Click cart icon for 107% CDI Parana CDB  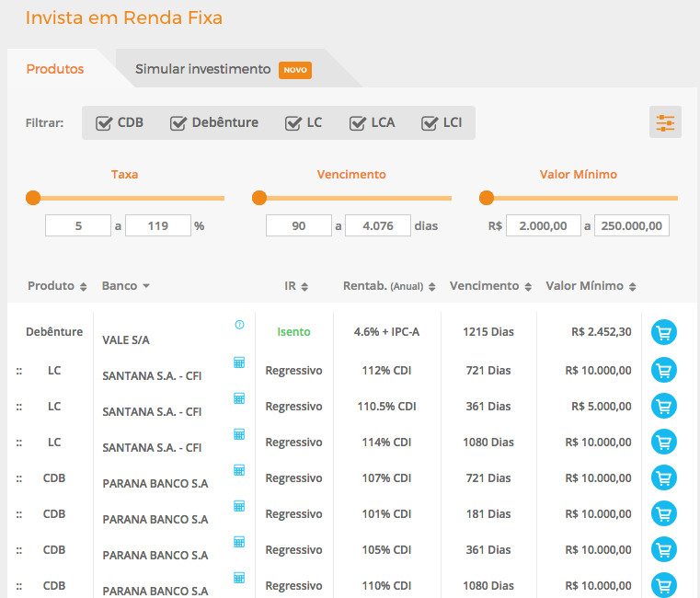(663, 477)
